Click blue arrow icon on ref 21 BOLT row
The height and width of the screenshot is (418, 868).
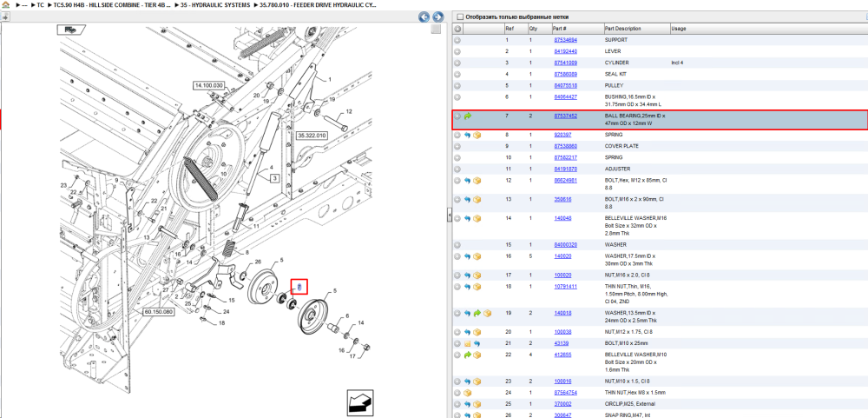477,344
